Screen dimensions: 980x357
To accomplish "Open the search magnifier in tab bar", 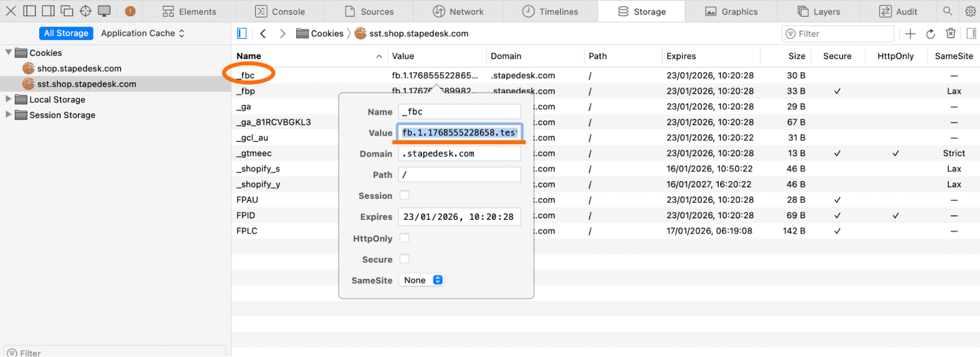I will click(x=948, y=11).
